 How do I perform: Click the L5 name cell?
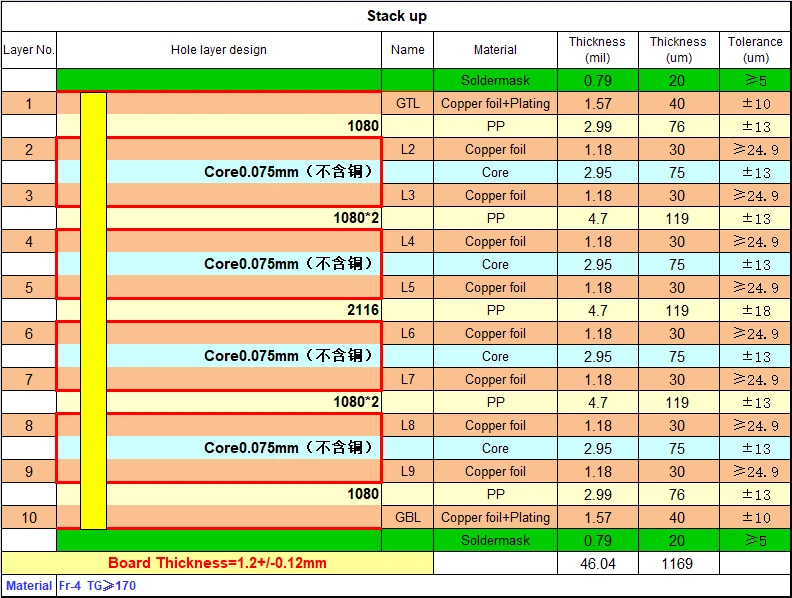coord(408,287)
